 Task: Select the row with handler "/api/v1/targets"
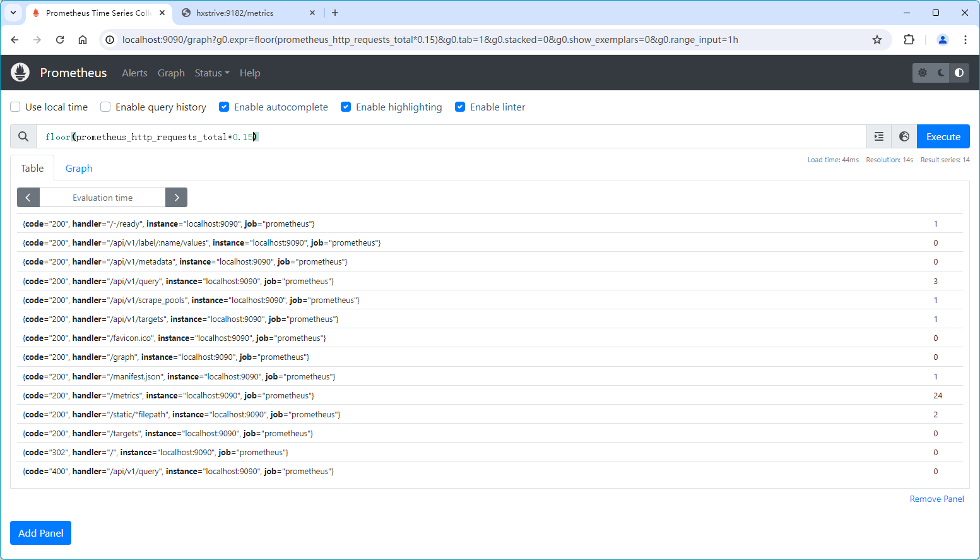coord(490,319)
